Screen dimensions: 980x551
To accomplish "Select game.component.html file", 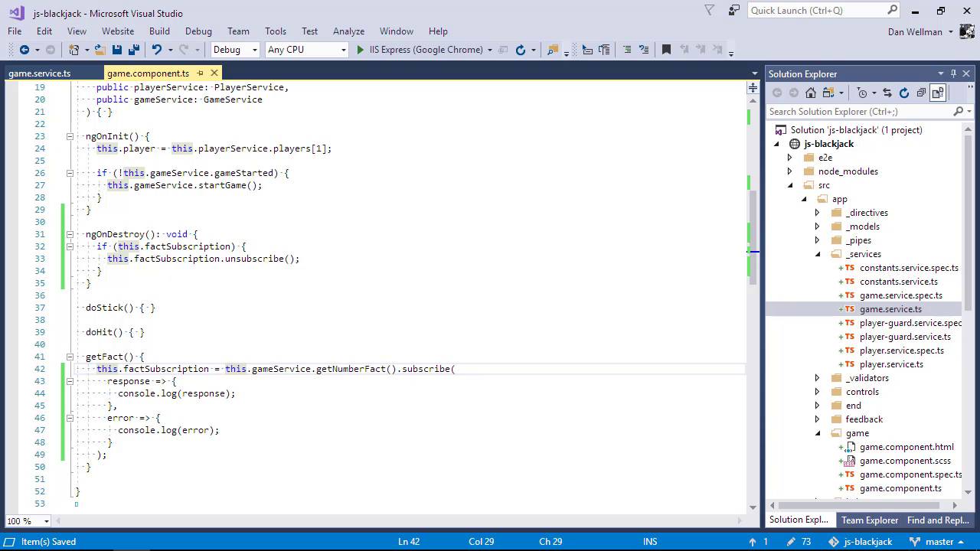I will [x=906, y=447].
